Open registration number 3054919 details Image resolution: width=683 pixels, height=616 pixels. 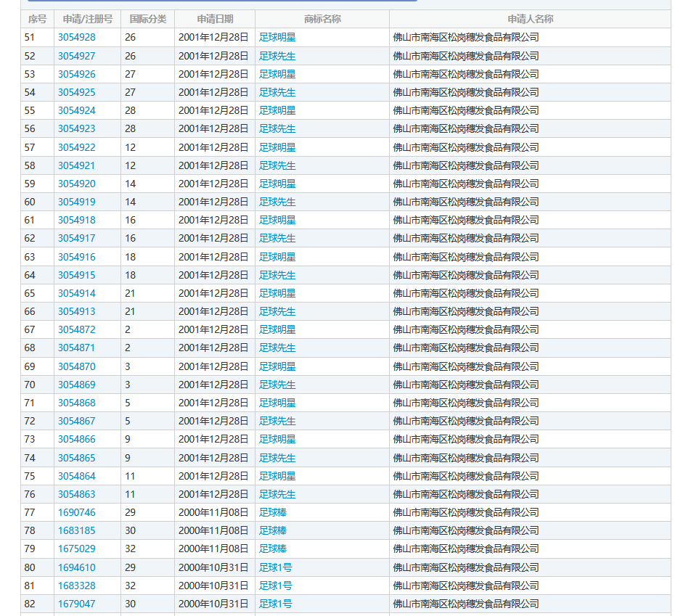pos(76,202)
